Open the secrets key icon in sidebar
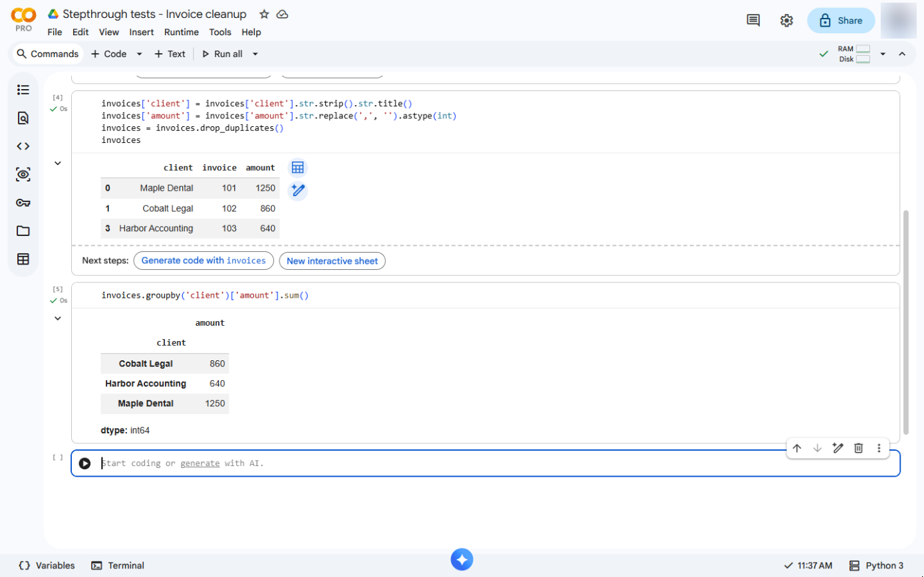The image size is (924, 577). tap(23, 203)
